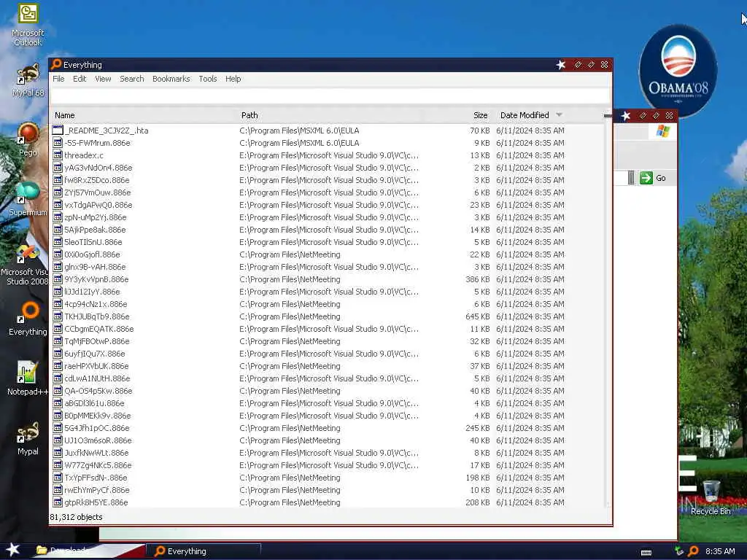Select file TxYpFFsdN-.886e
The width and height of the screenshot is (747, 560).
(96, 477)
